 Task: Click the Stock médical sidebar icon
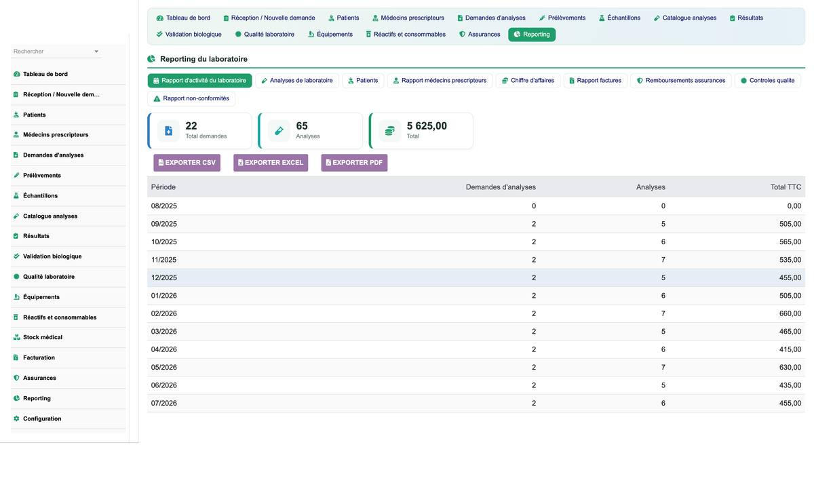16,337
